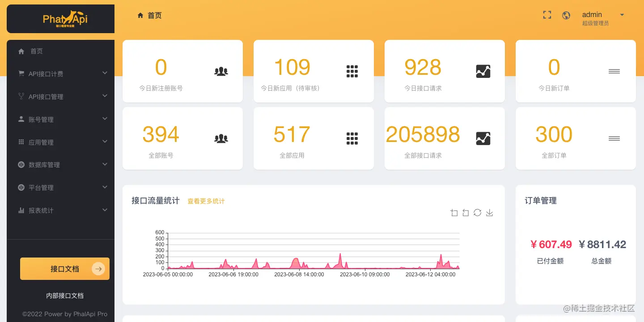Image resolution: width=644 pixels, height=322 pixels.
Task: Expand 报表统计 submenu chevron
Action: tap(105, 210)
